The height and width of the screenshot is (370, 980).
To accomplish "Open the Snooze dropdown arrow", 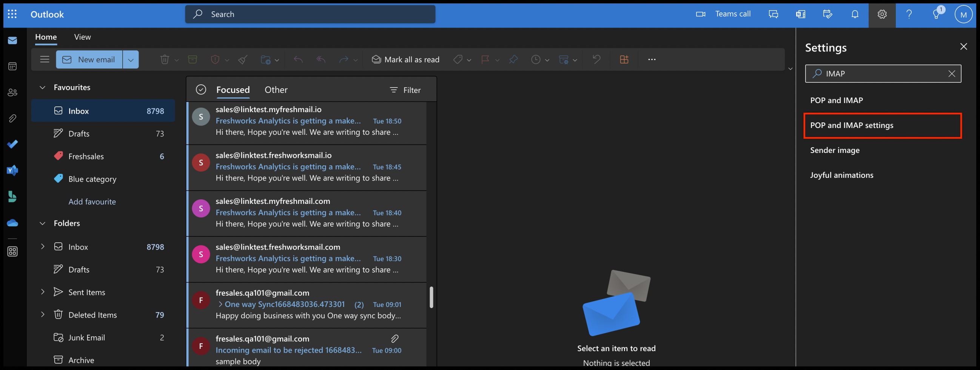I will [x=547, y=60].
